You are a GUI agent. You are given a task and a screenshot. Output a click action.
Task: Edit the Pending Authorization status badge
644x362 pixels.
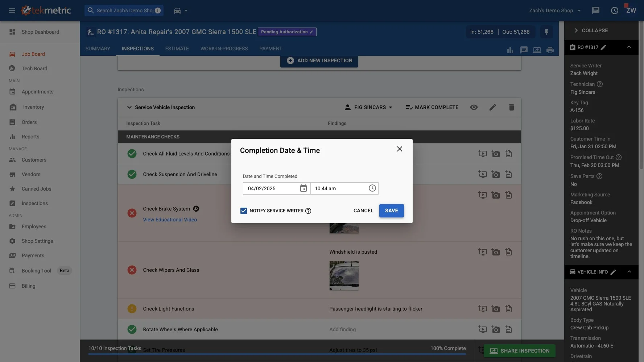point(287,32)
